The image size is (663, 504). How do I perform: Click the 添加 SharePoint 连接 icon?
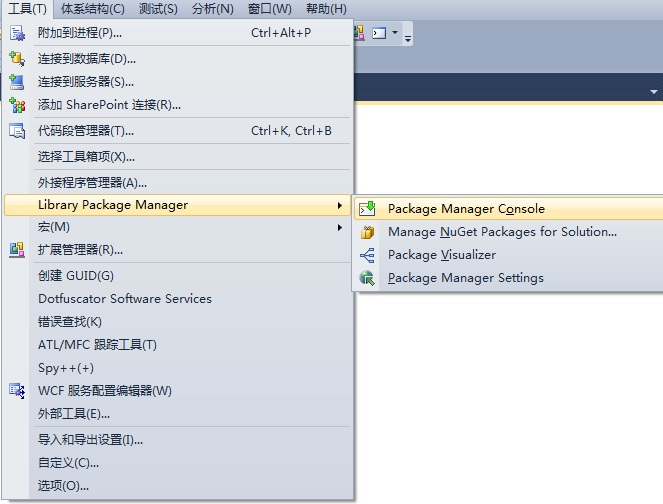[x=17, y=105]
